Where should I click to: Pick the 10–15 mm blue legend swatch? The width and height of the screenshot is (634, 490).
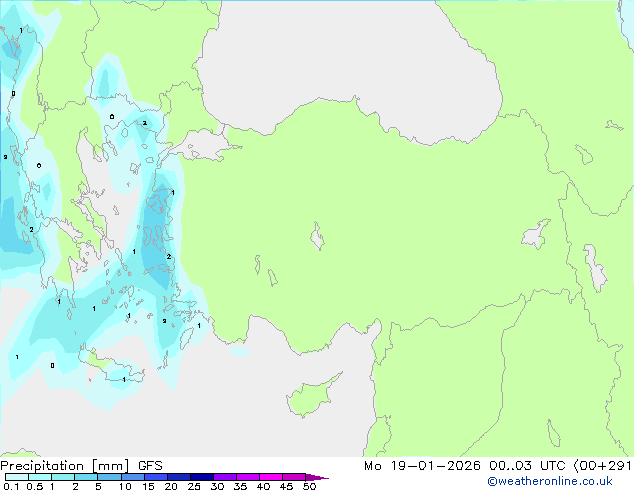133,477
